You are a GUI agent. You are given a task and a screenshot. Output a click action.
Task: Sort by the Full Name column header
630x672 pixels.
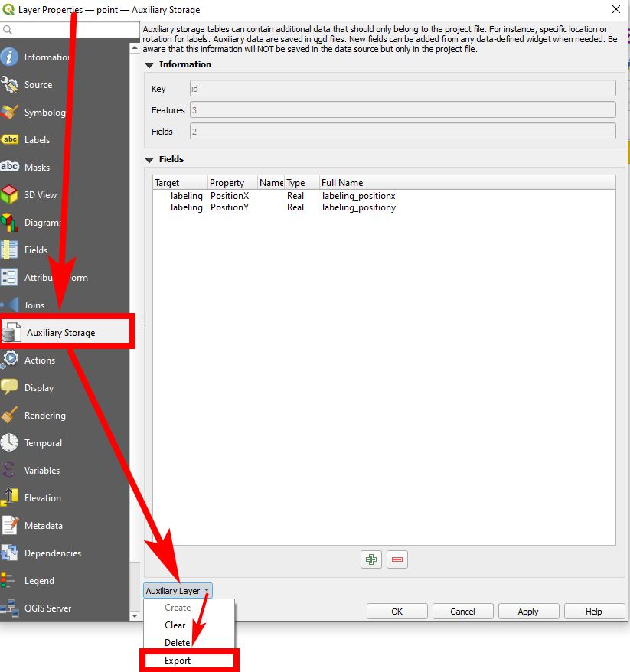(468, 183)
